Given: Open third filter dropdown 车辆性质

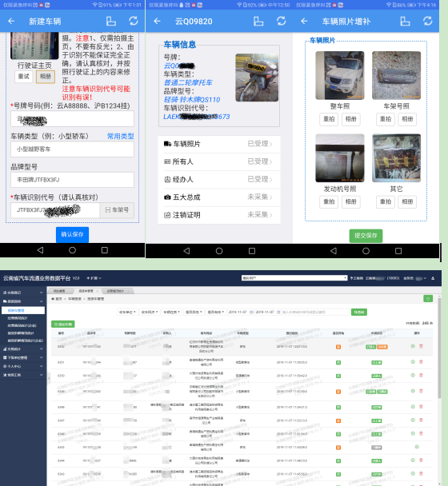Looking at the screenshot, I should coord(172,312).
